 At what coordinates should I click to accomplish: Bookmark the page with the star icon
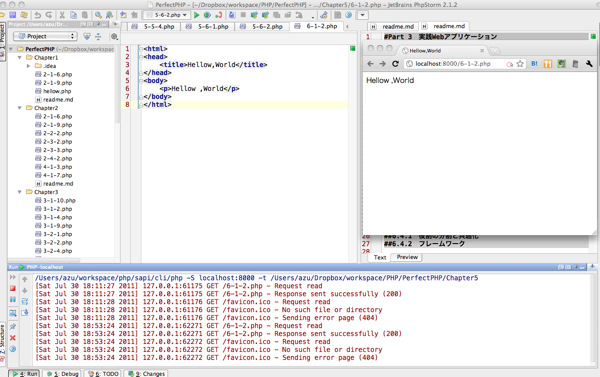(x=520, y=64)
